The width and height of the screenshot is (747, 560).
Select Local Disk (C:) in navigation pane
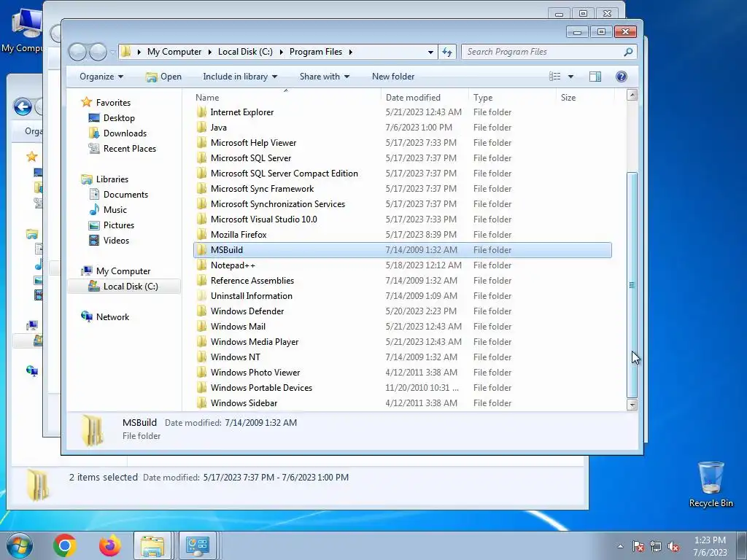[124, 286]
